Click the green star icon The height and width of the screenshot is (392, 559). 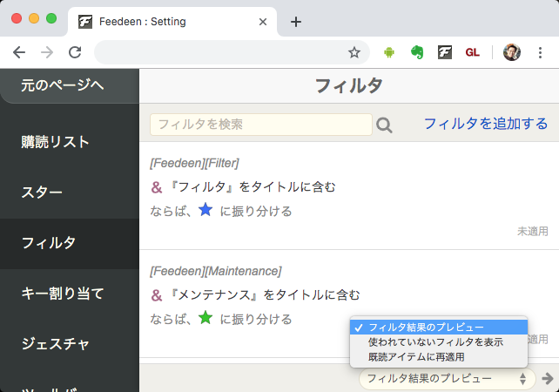pos(205,318)
